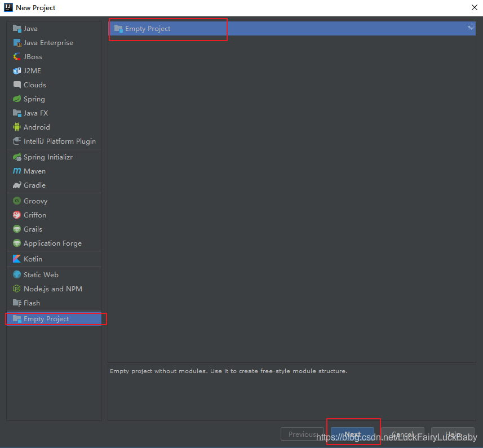Pick Android in the sidebar
The width and height of the screenshot is (483, 448).
tap(54, 127)
